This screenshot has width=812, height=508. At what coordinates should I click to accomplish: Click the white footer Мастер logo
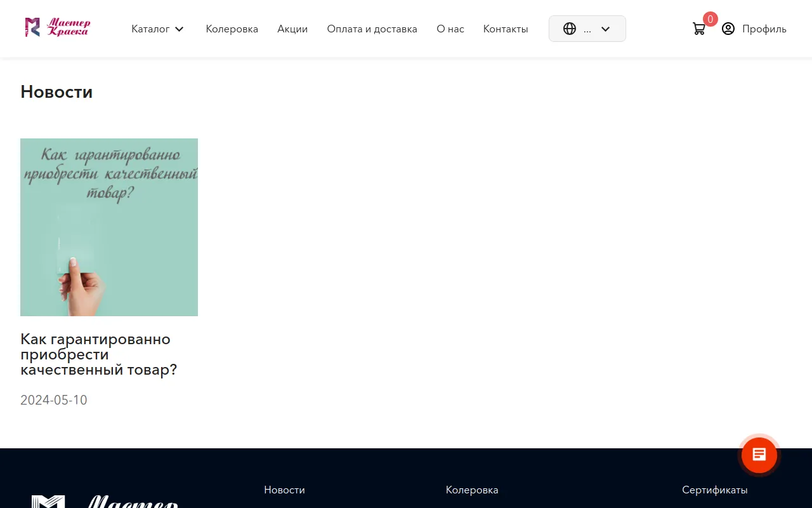[105, 501]
